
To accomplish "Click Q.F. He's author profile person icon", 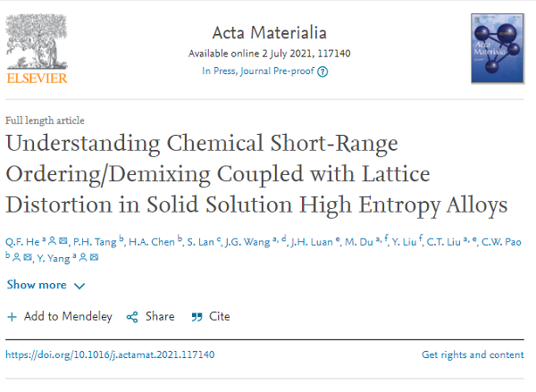I will (x=52, y=241).
